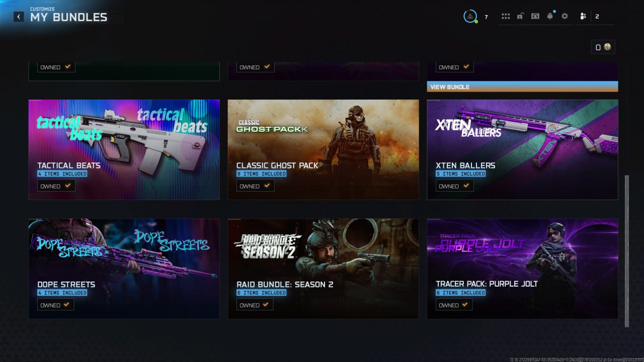Click Owned on the cut-off bundle above Tactical Beats
This screenshot has width=644, height=362.
[56, 67]
